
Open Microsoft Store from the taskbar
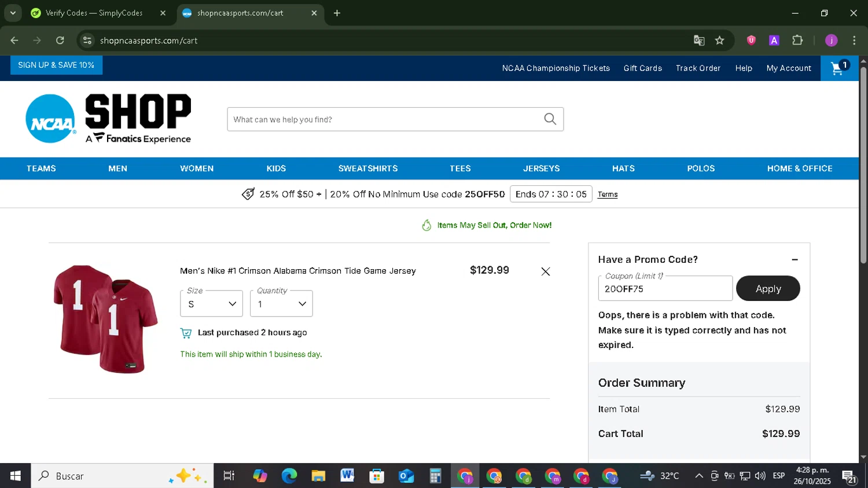tap(377, 476)
